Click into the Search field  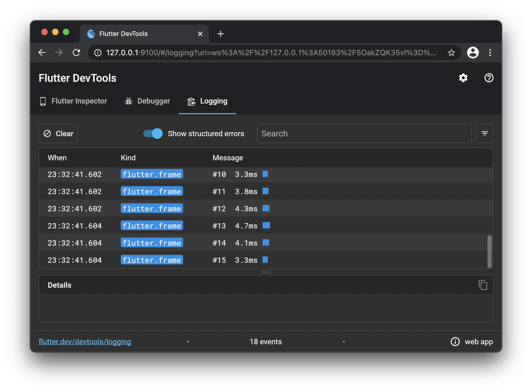pos(364,134)
